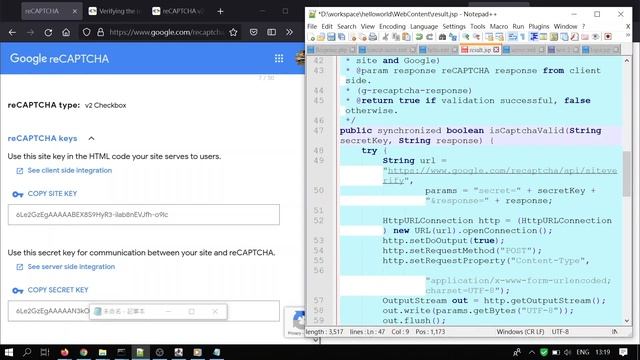Viewport: 640px width, 360px height.
Task: Show hidden system tray icons
Action: pos(531,352)
